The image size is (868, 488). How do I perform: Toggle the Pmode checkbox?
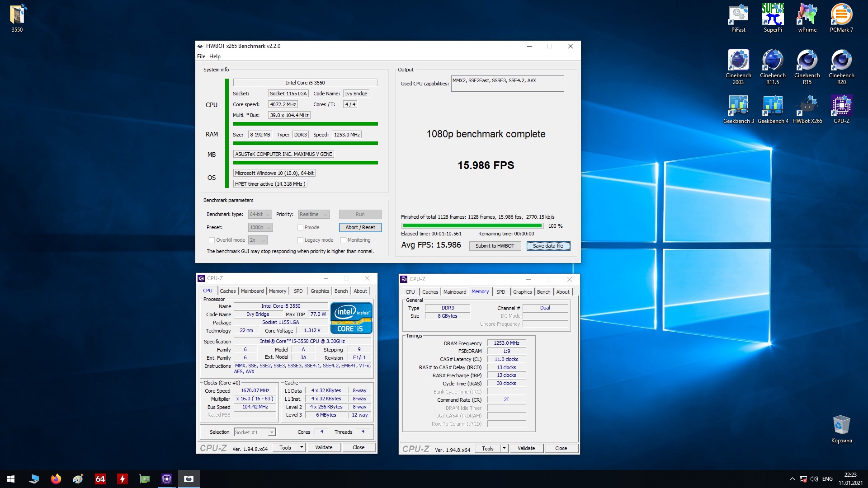(300, 227)
